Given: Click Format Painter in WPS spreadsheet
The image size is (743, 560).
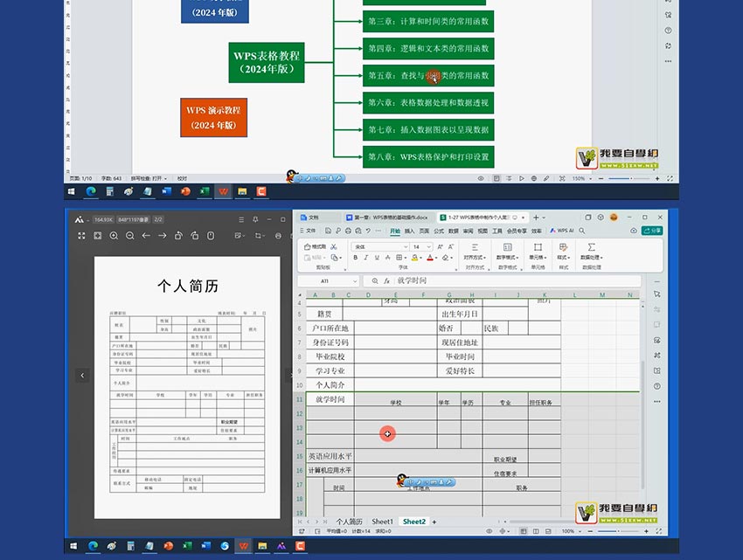Looking at the screenshot, I should point(315,246).
